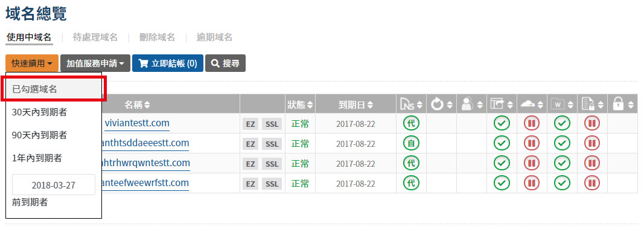Screen dimensions: 644x232
Task: Click the person column header icon
Action: (467, 105)
